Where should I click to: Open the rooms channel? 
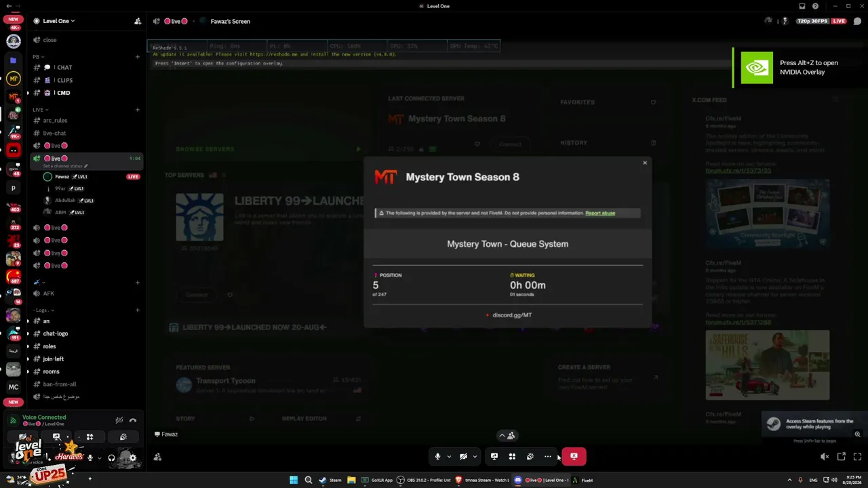point(86,371)
